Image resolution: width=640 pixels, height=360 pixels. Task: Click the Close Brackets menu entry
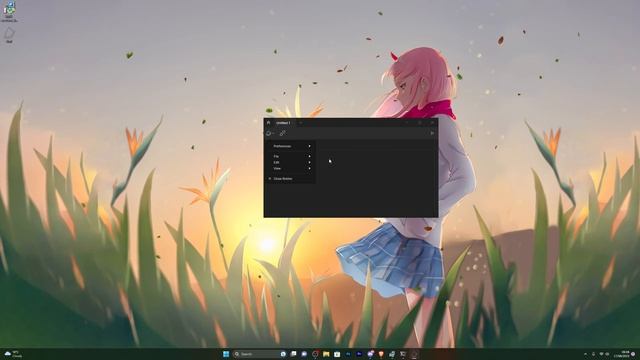pyautogui.click(x=291, y=179)
